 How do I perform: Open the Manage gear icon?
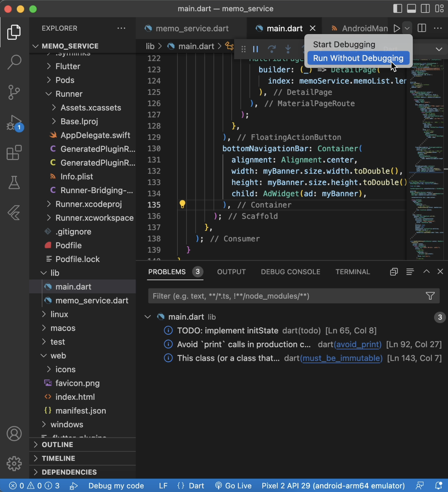14,463
